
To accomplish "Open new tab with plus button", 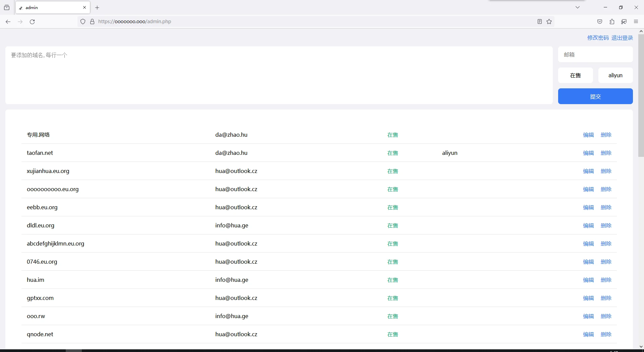I will click(97, 8).
